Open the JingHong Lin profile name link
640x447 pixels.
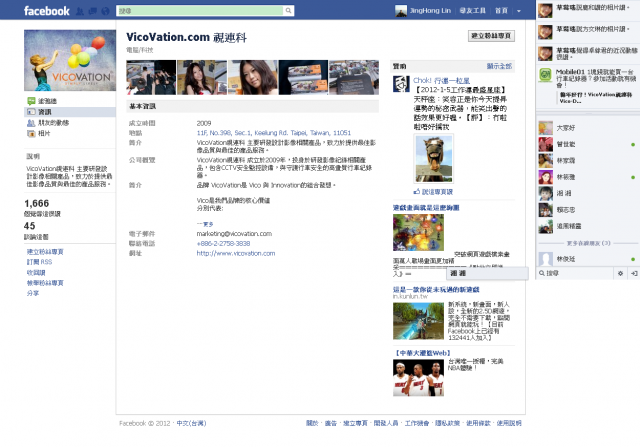click(430, 11)
